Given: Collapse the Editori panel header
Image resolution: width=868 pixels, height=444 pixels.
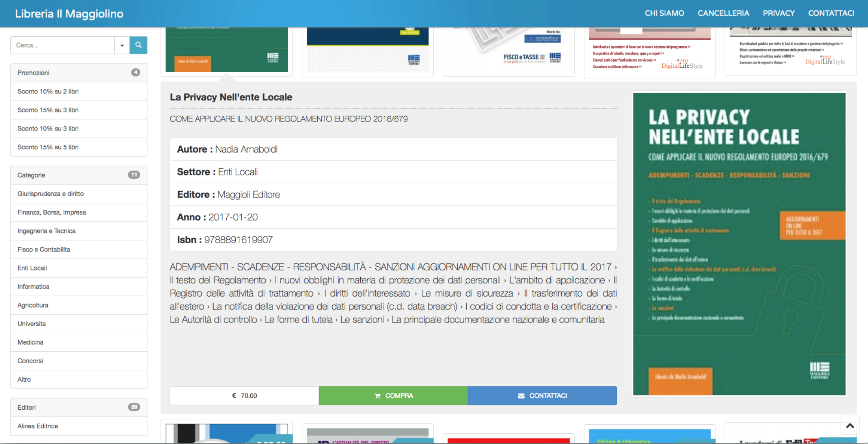Looking at the screenshot, I should point(79,407).
